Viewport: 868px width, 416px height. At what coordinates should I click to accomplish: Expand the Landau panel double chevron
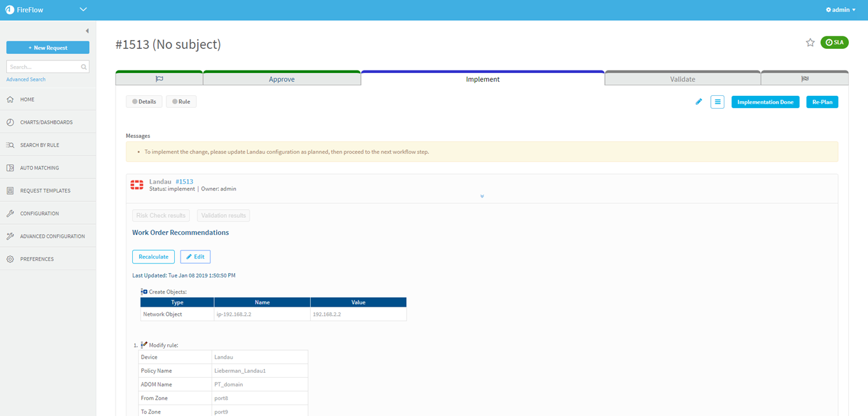[x=482, y=196]
